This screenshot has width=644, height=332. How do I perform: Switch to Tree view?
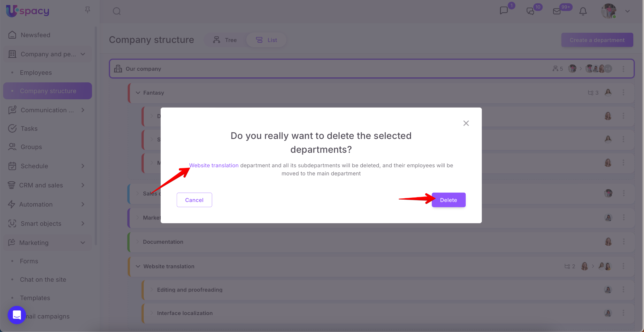coord(225,40)
